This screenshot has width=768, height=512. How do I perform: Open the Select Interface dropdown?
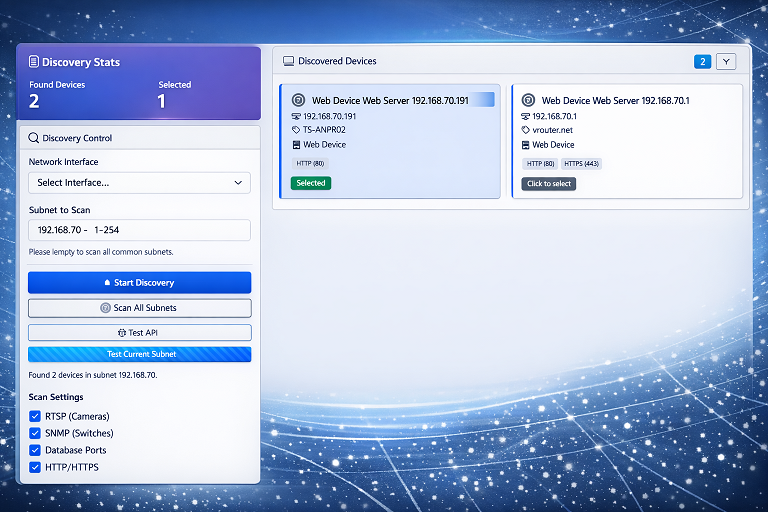click(139, 183)
